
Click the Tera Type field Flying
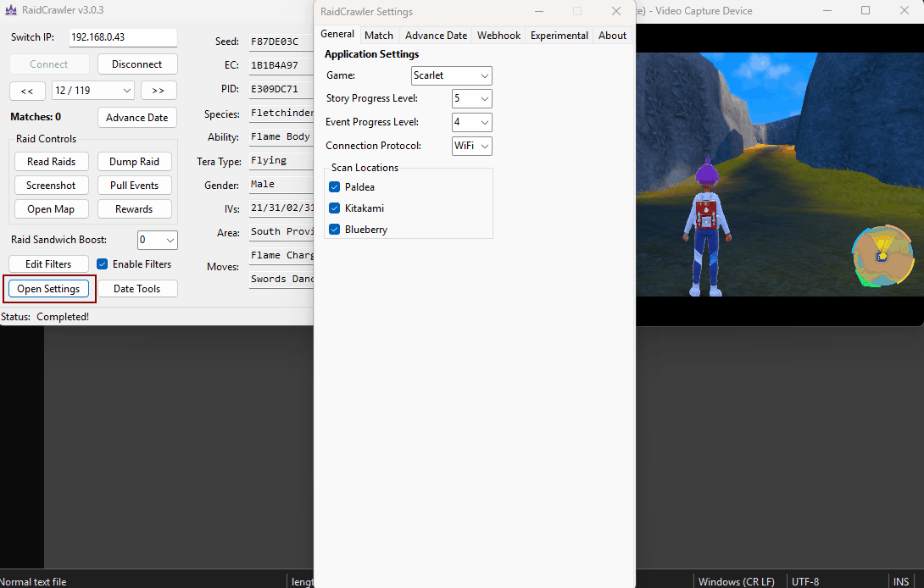(281, 160)
